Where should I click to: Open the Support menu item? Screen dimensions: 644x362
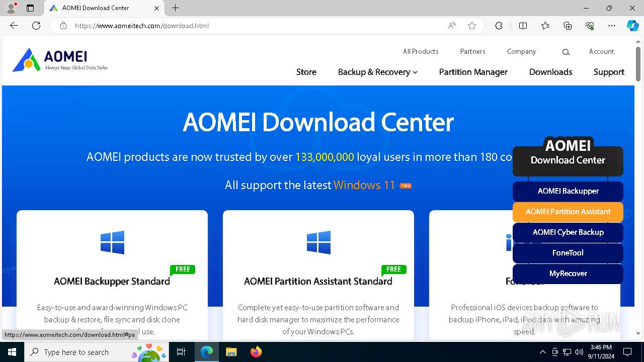(609, 72)
